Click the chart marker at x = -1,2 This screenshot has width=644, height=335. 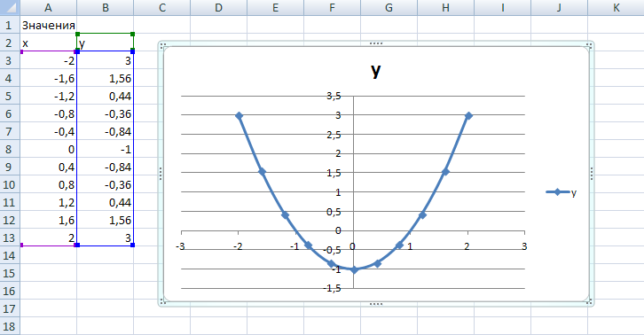click(285, 214)
